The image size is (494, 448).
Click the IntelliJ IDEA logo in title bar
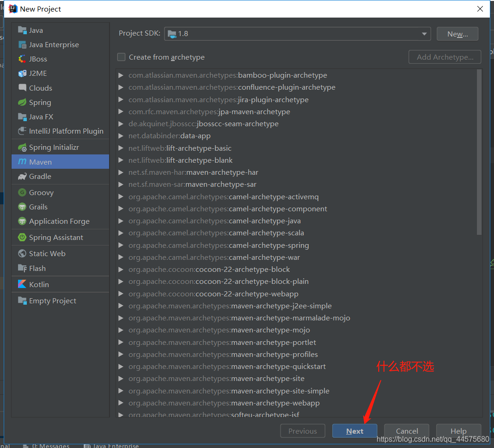click(13, 9)
